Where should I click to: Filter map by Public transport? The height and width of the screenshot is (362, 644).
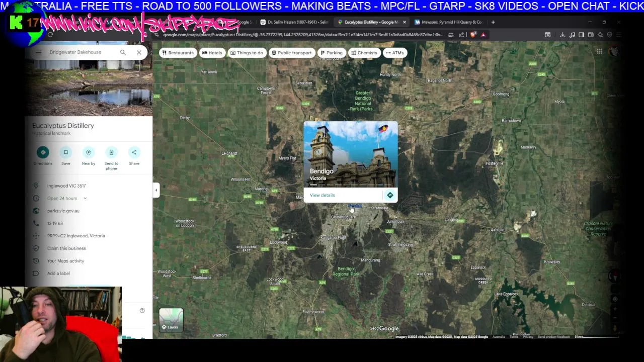292,53
